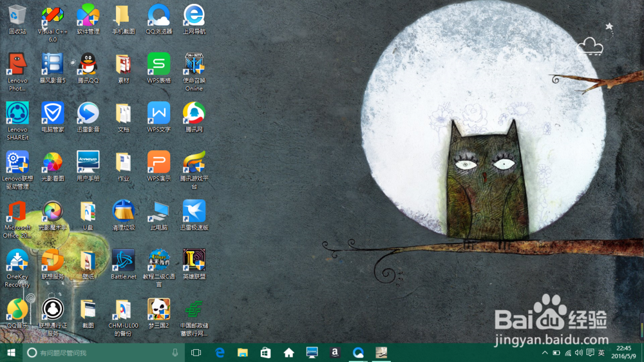Open the 壁纸 wallpaper folder
Viewport: 644px width, 362px height.
pos(88,264)
